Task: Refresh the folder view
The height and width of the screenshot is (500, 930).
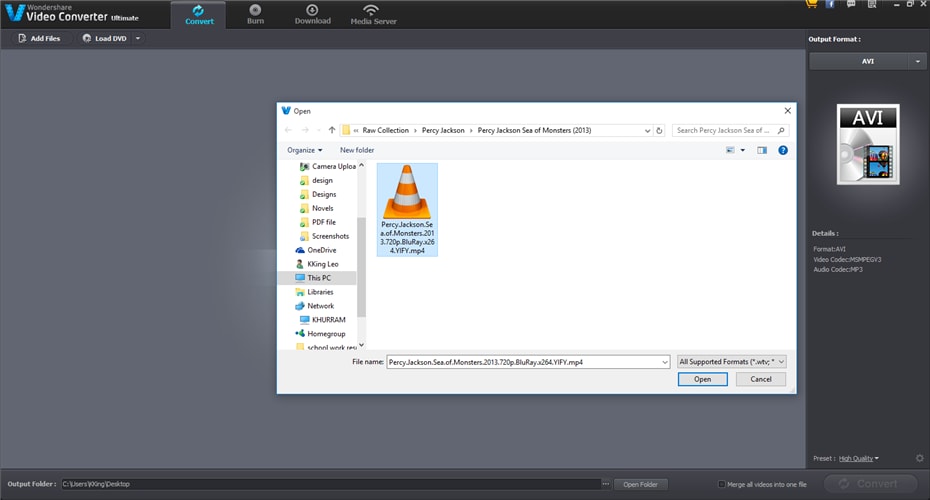Action: coord(659,130)
